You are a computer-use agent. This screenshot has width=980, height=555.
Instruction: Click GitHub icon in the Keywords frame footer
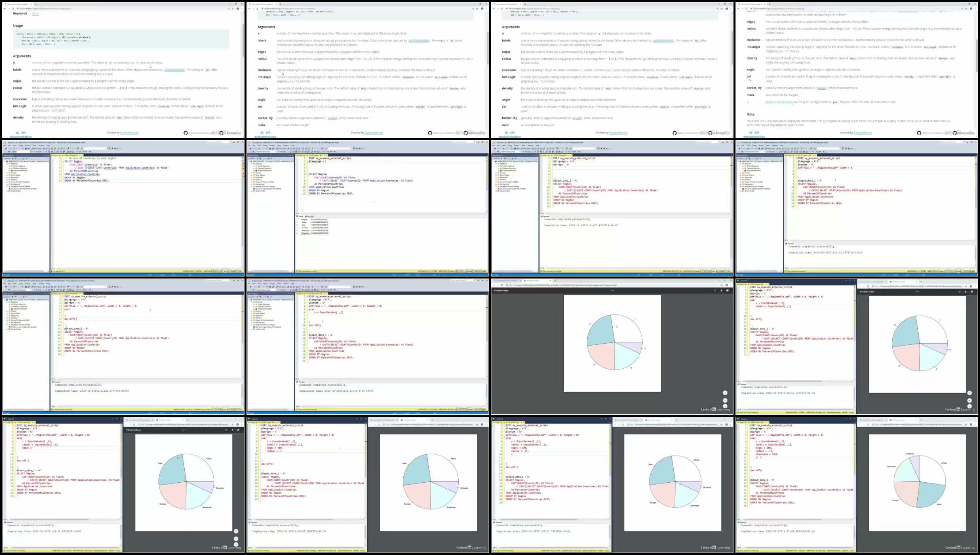point(185,133)
